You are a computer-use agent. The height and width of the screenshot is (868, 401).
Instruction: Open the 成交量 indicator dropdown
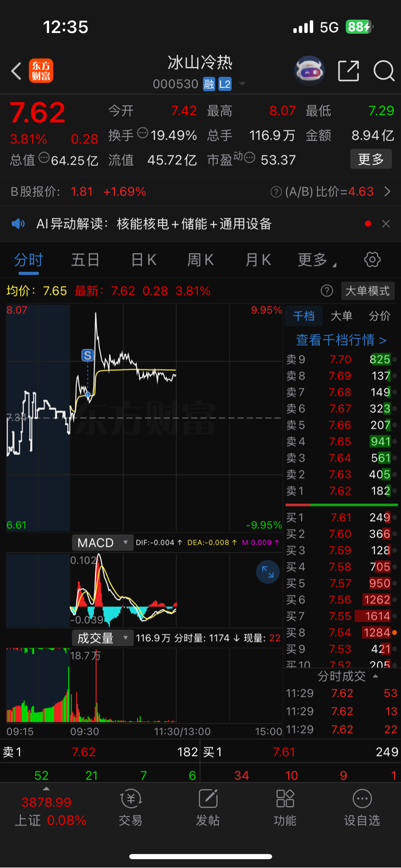[x=102, y=638]
